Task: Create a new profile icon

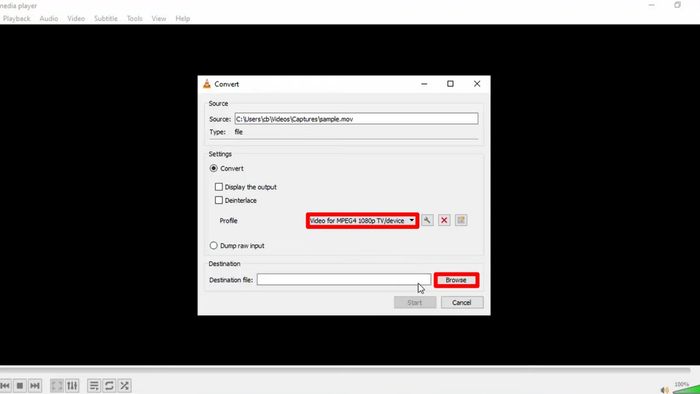Action: 461,220
